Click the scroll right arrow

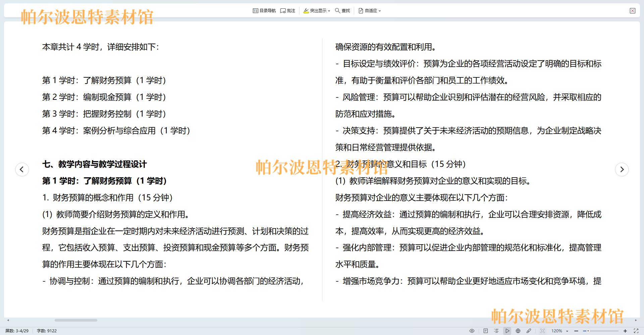636,320
